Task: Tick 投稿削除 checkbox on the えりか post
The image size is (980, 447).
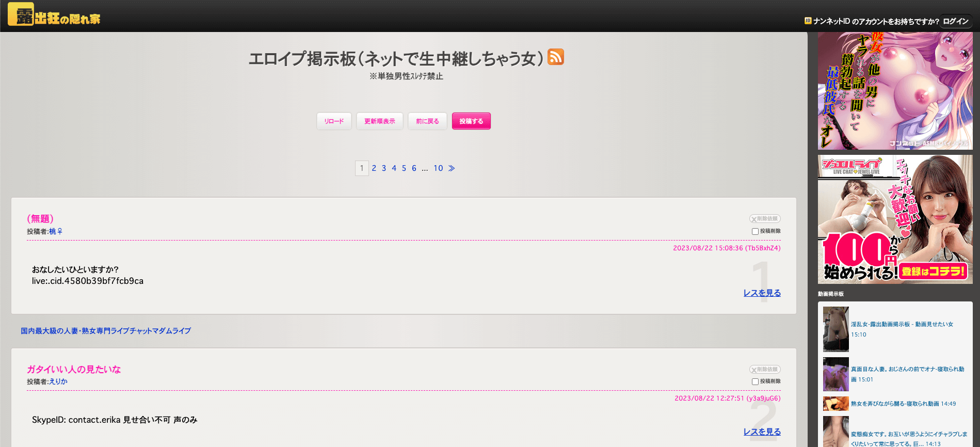Action: click(755, 382)
